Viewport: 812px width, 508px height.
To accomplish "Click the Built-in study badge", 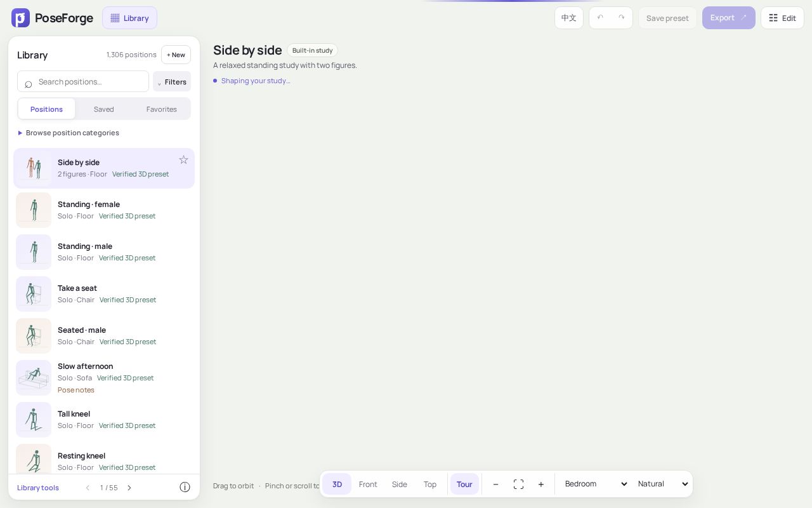I will [x=313, y=50].
